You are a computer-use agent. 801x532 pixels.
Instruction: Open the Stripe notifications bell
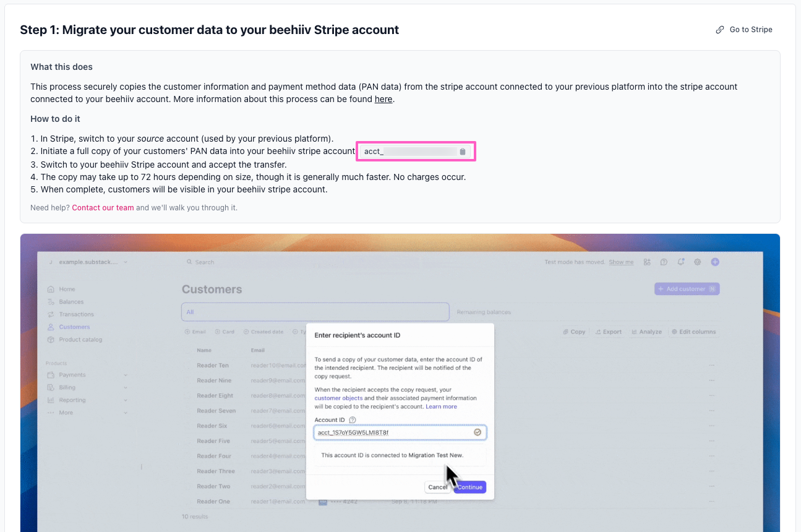681,262
